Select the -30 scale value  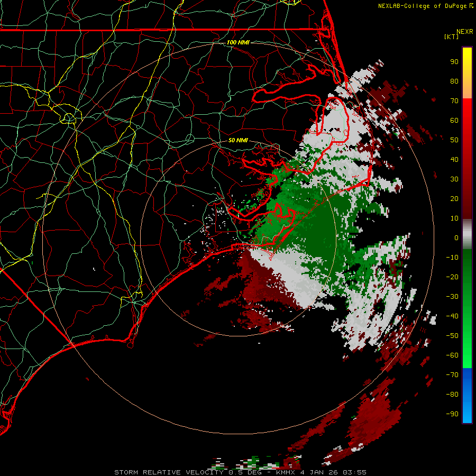(452, 297)
